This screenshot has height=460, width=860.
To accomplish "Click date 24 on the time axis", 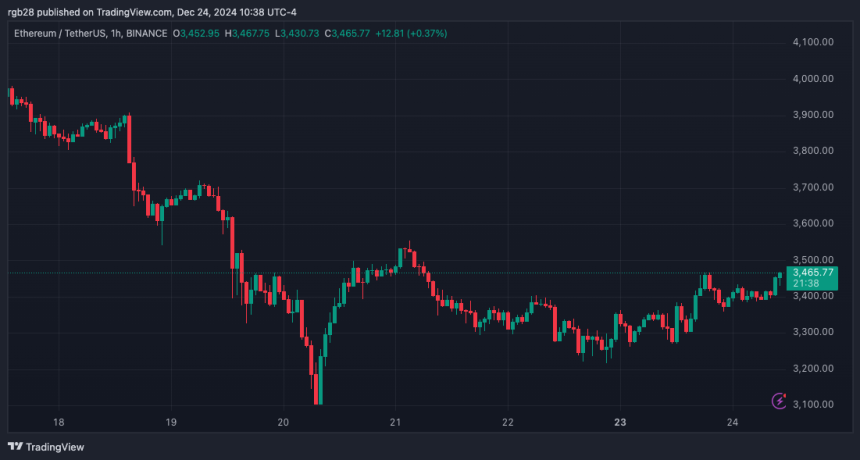I will 733,423.
